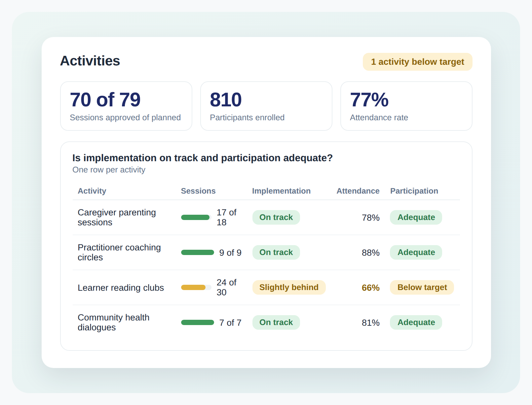Click 'On track' badge for Community health dialogues
532x405 pixels.
(x=276, y=322)
